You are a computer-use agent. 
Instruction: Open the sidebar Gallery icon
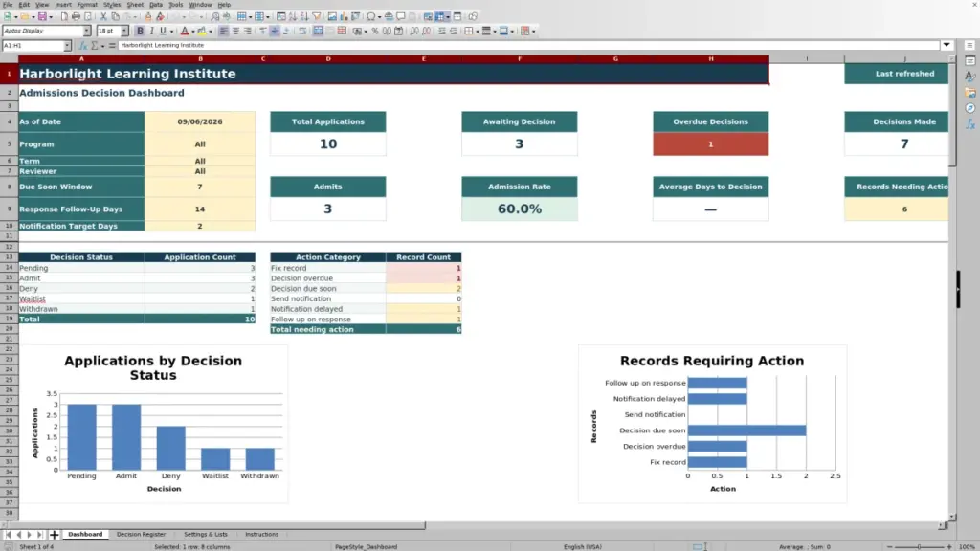(970, 93)
